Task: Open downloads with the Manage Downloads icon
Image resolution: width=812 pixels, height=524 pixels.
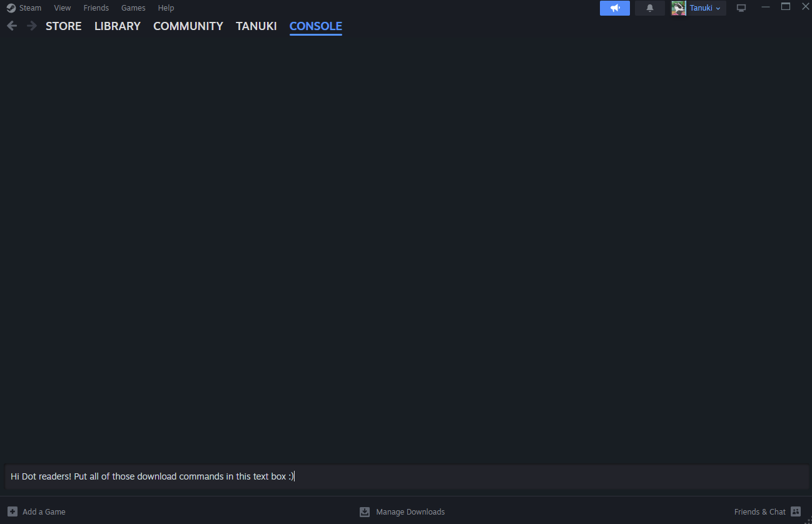Action: click(364, 511)
